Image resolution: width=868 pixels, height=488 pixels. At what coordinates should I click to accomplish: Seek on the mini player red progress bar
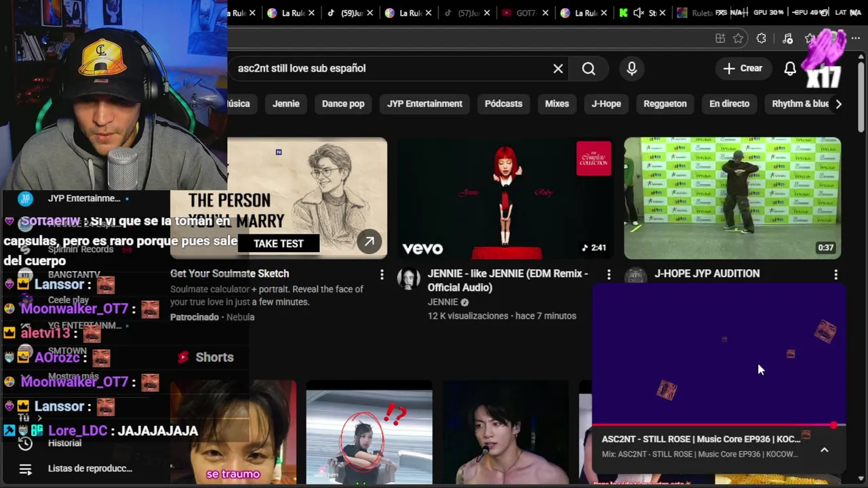point(719,426)
